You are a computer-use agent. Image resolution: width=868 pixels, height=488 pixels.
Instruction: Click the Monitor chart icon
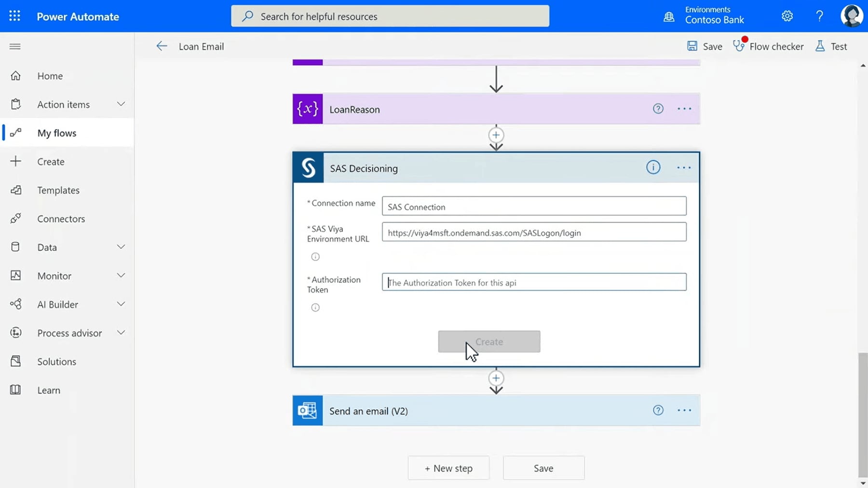click(x=16, y=276)
